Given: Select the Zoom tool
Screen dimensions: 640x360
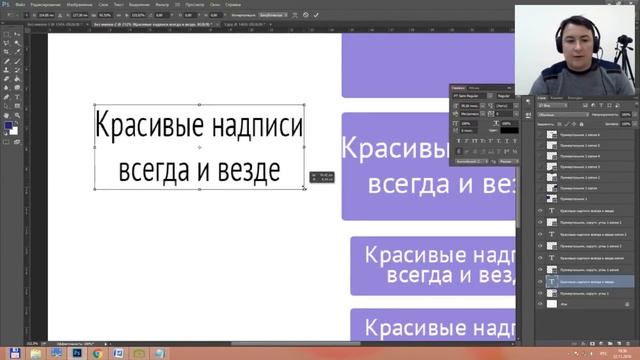Looking at the screenshot, I should pos(17,116).
